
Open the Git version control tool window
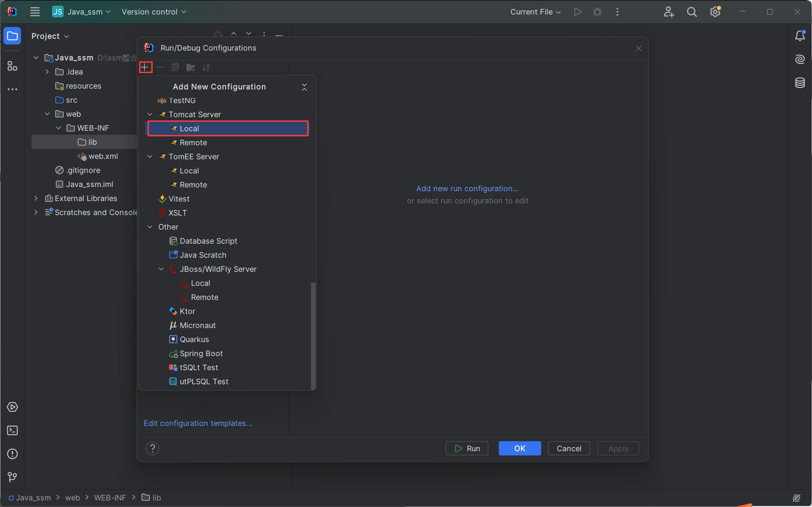click(x=13, y=477)
